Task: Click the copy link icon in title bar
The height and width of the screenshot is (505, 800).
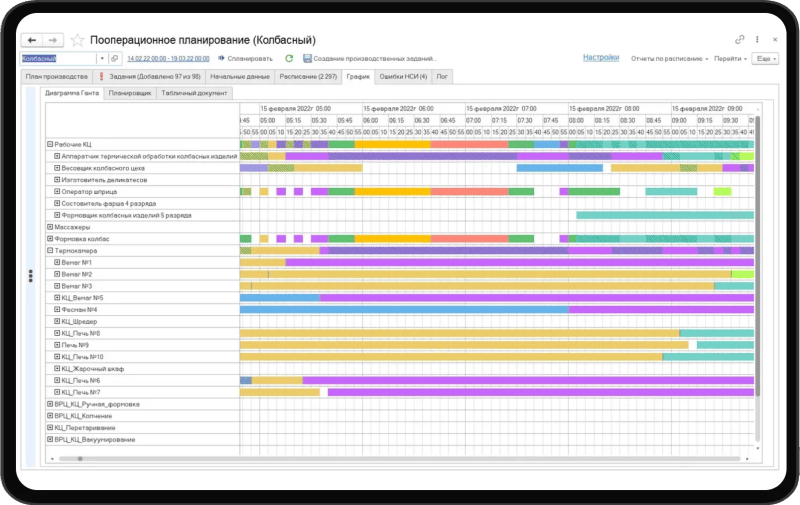Action: click(740, 39)
